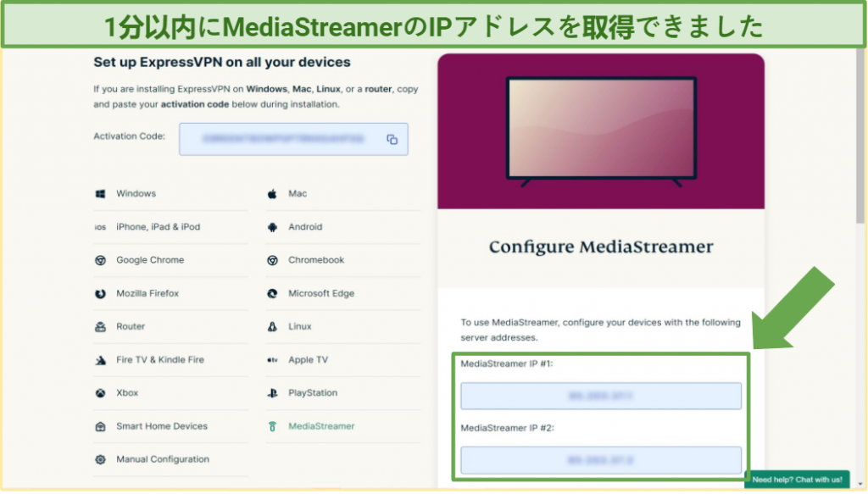Click the MediaStreamer IP #2 field
Viewport: 868px width, 494px height.
(x=601, y=461)
